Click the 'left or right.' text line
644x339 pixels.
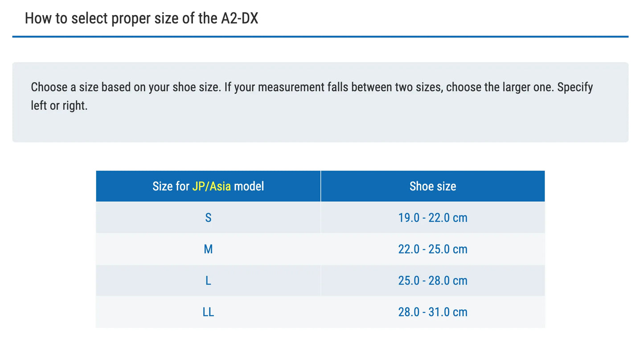coord(59,106)
